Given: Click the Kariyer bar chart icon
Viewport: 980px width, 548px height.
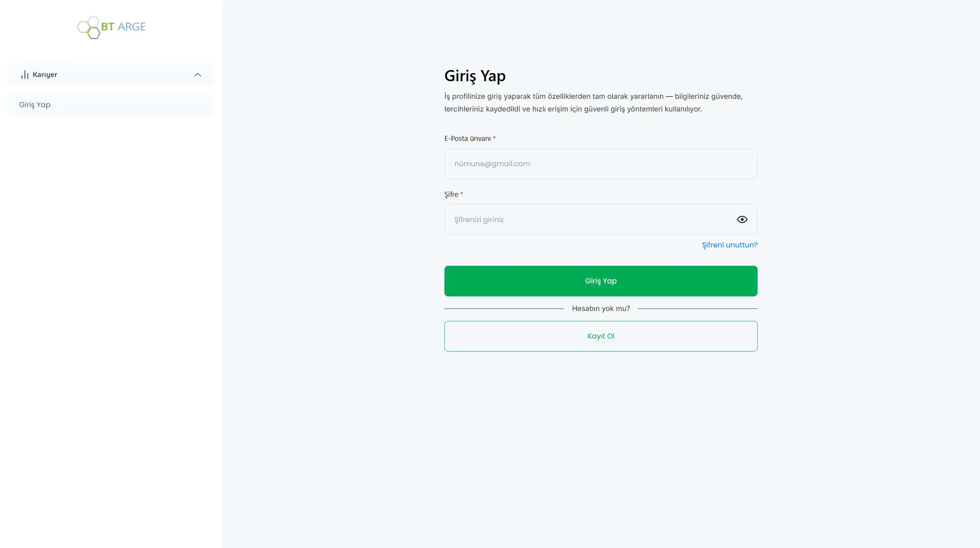Looking at the screenshot, I should (x=25, y=75).
